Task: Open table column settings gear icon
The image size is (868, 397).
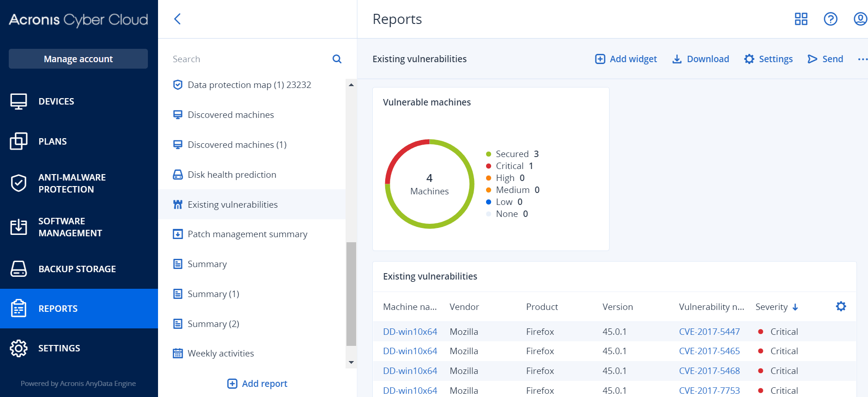Action: 841,306
